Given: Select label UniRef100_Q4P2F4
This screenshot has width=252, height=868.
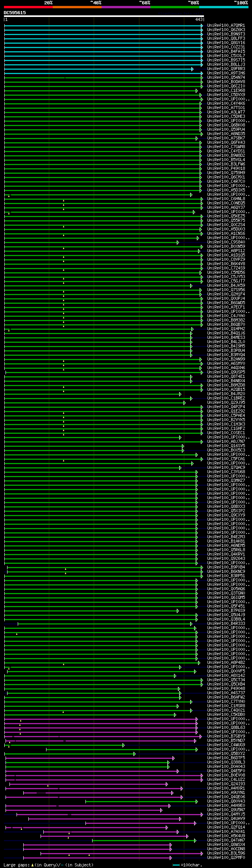Looking at the screenshot, I should coord(226,407).
